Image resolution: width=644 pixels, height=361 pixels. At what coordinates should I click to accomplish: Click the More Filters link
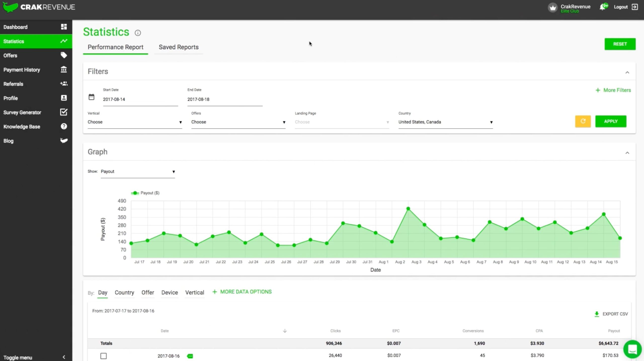pyautogui.click(x=617, y=90)
